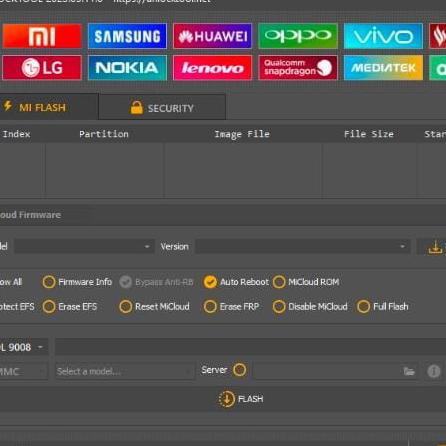Pick the MediaTek brand tile
The image size is (446, 446).
pyautogui.click(x=383, y=68)
